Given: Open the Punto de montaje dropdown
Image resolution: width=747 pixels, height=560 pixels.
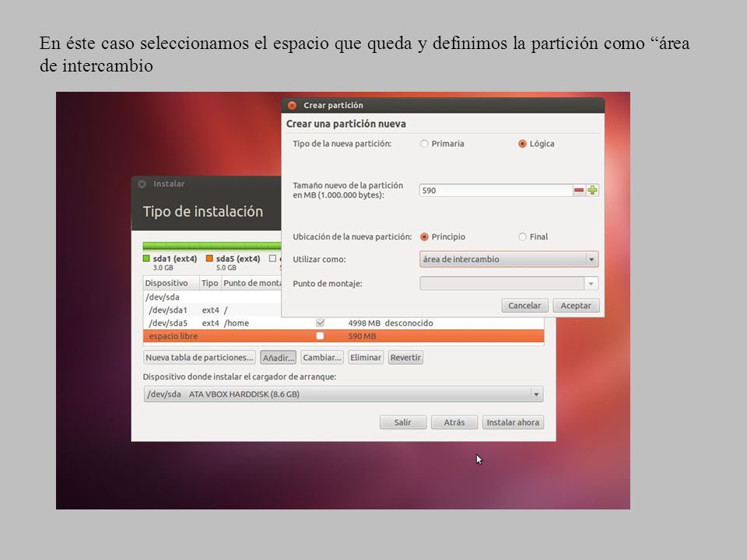Looking at the screenshot, I should pos(509,283).
